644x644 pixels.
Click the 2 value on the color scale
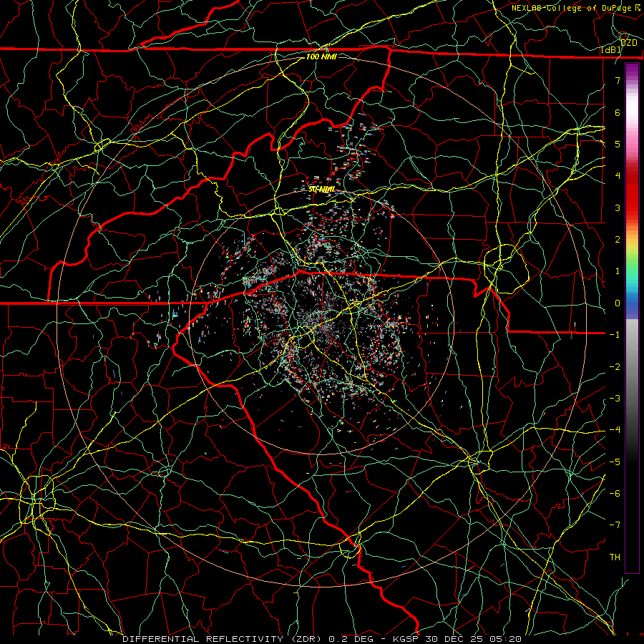click(618, 240)
